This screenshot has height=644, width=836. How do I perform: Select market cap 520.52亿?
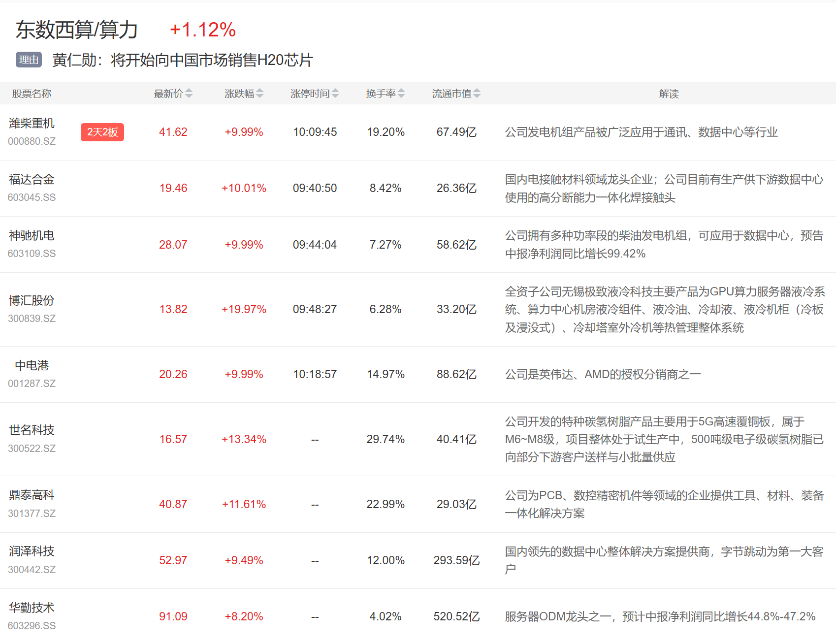[456, 616]
